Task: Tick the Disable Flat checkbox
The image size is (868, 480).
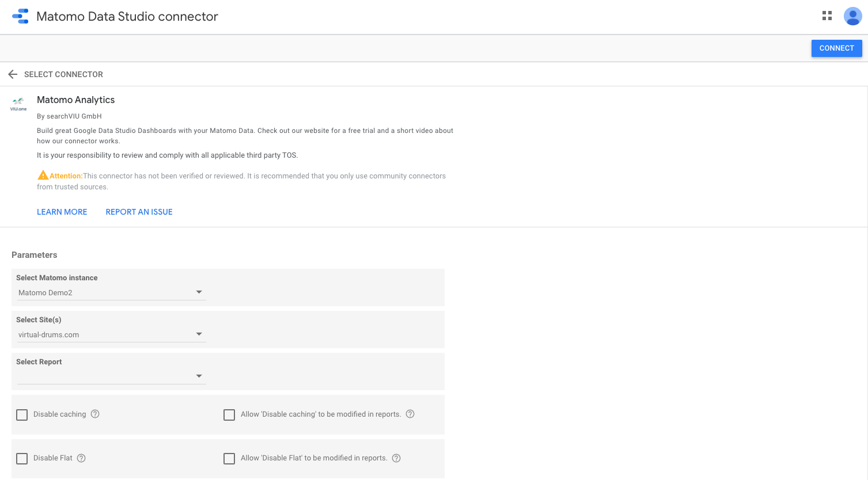Action: click(22, 459)
